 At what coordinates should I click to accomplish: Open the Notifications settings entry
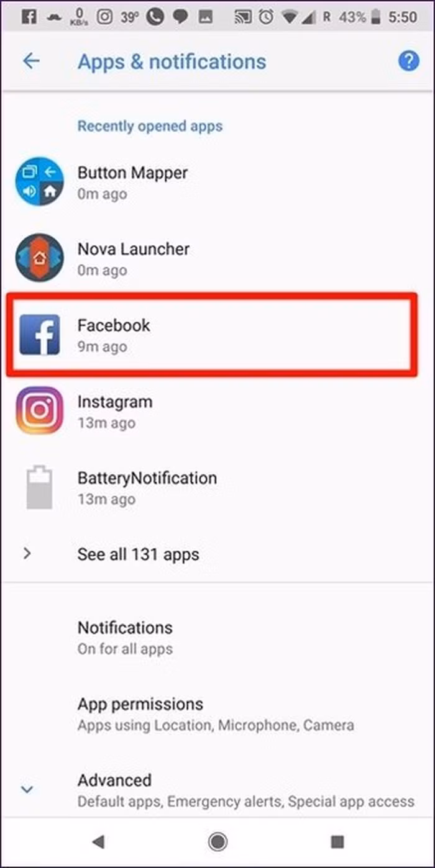[217, 637]
